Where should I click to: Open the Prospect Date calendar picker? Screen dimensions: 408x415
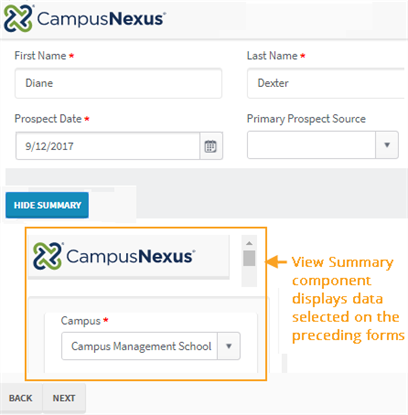click(x=211, y=146)
